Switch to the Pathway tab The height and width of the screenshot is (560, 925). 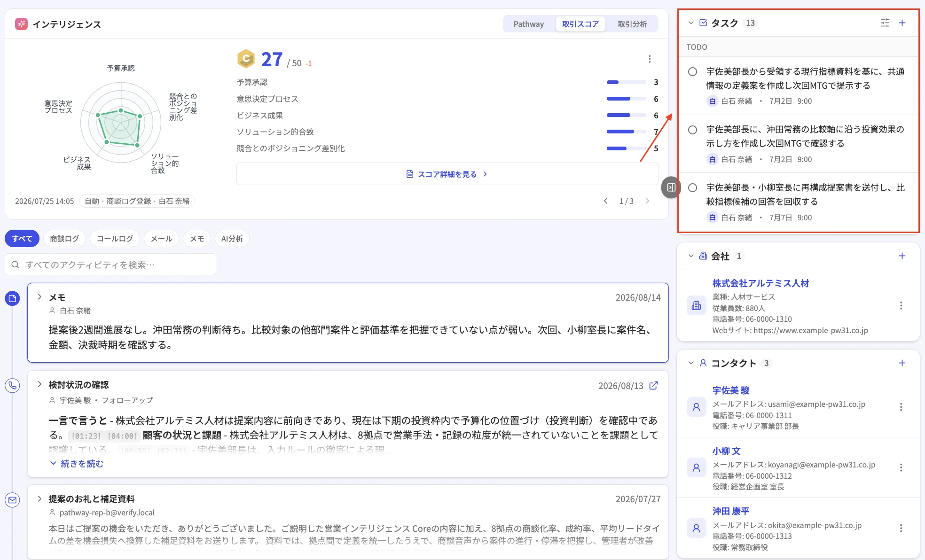point(529,24)
